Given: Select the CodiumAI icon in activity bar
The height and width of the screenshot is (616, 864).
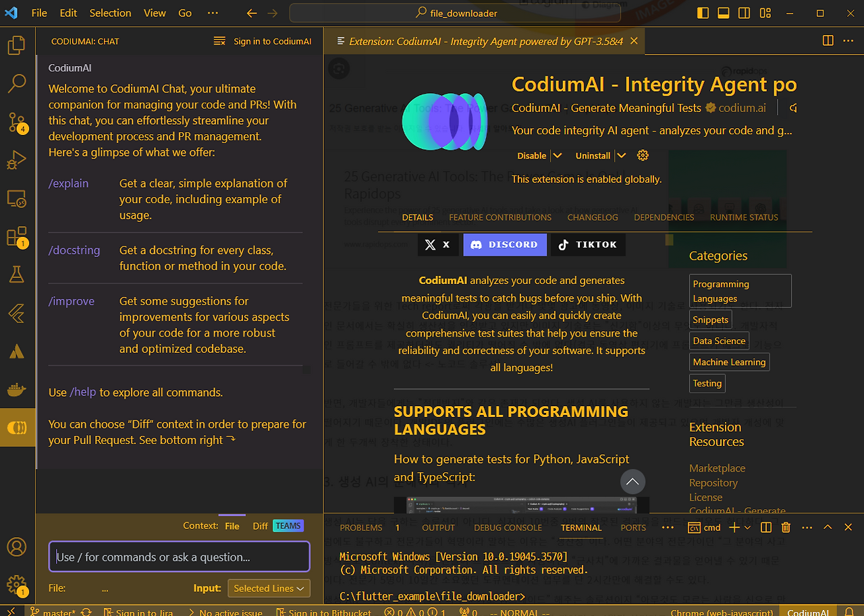Looking at the screenshot, I should [17, 428].
